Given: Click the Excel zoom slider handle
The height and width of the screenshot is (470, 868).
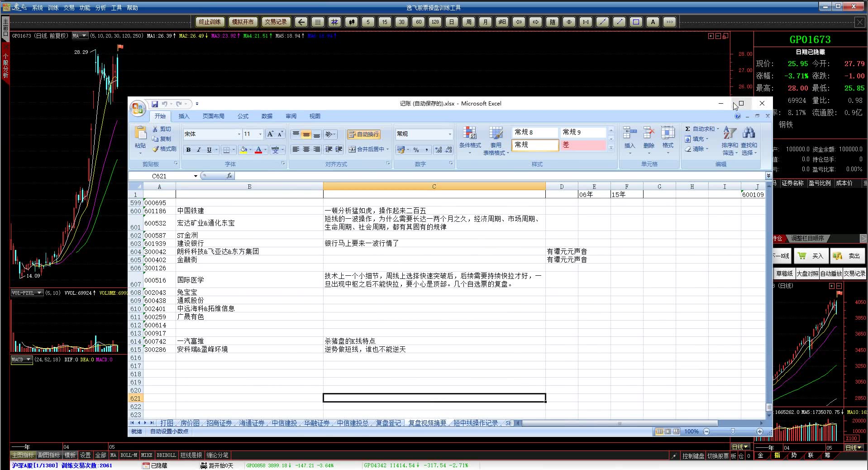Looking at the screenshot, I should 733,432.
